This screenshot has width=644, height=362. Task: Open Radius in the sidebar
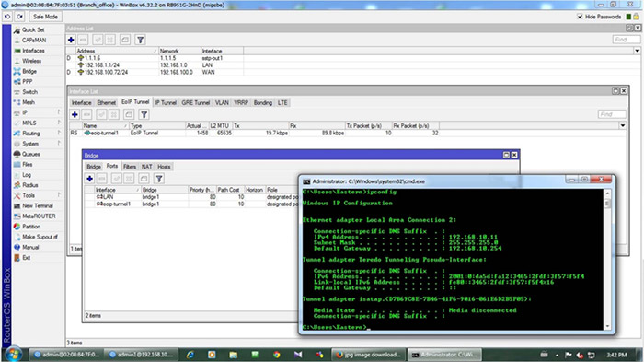pyautogui.click(x=30, y=185)
